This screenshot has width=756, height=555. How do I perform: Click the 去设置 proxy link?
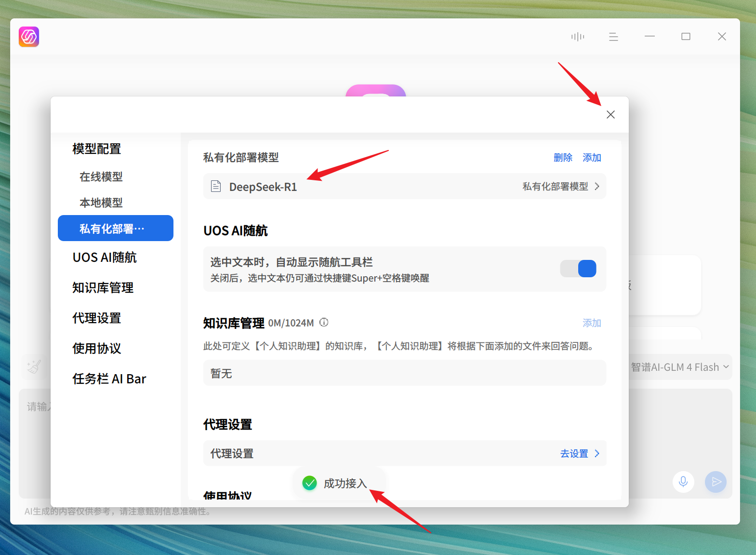tap(574, 453)
